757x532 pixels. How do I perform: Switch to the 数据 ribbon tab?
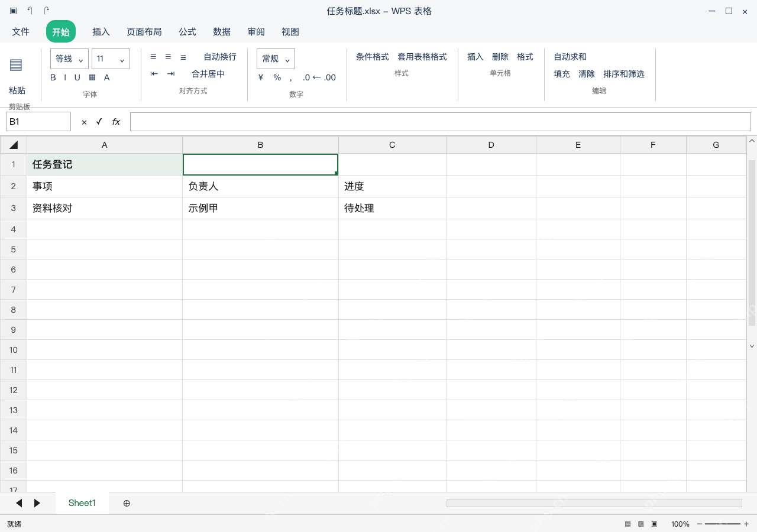pyautogui.click(x=222, y=32)
